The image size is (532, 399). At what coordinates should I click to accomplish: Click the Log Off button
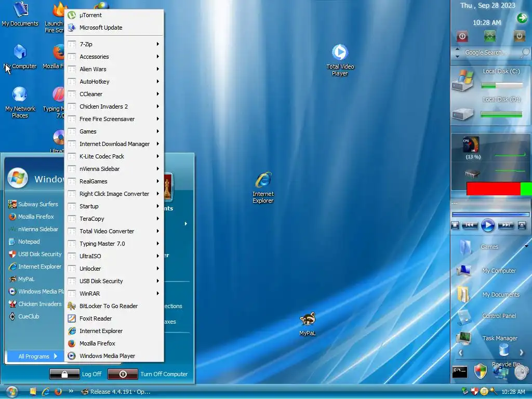pos(76,374)
